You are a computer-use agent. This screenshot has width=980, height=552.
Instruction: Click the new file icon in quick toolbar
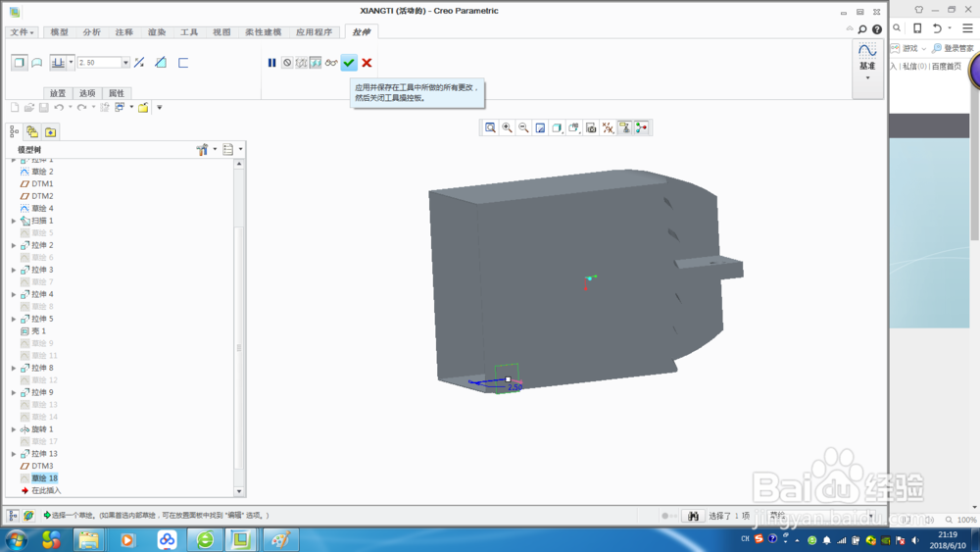(15, 108)
